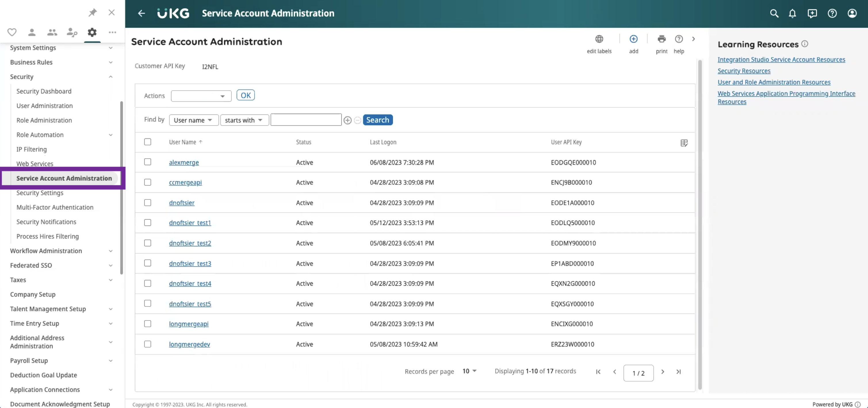Open the Administration person-key icon
Screen dimensions: 868x408
72,33
